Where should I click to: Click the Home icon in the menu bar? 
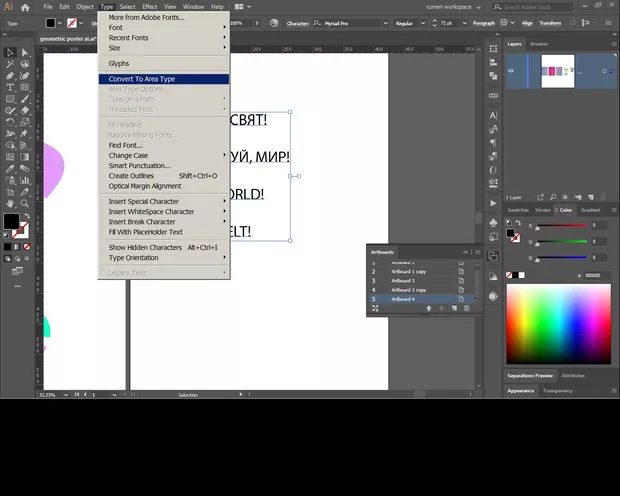(25, 7)
